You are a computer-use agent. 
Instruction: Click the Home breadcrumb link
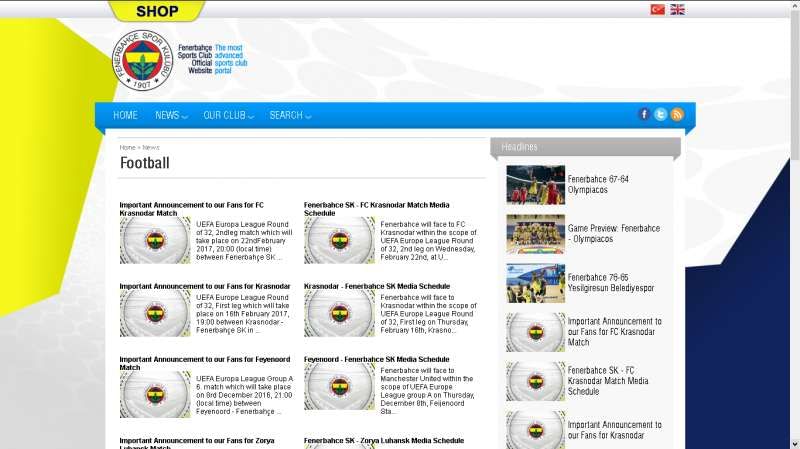[127, 147]
